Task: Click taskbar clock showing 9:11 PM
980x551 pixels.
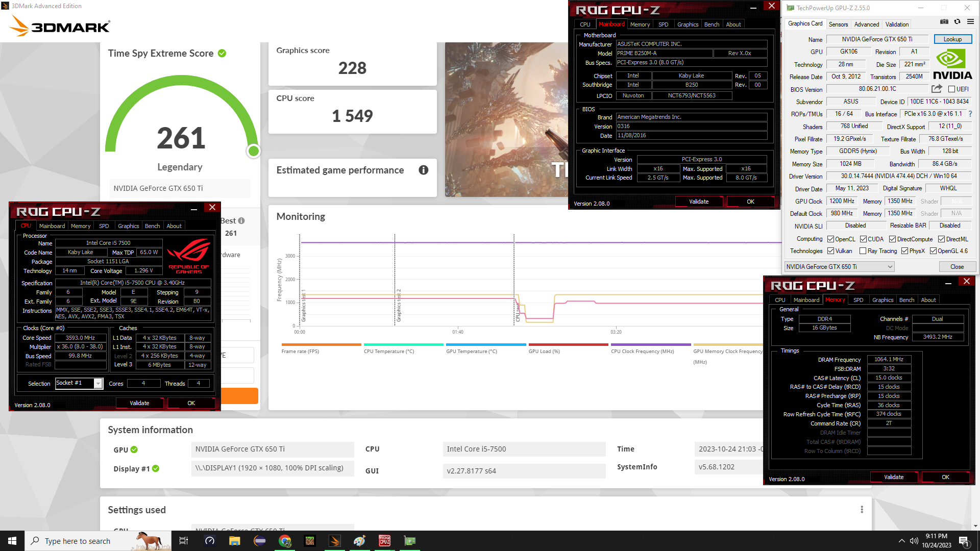Action: [x=936, y=541]
